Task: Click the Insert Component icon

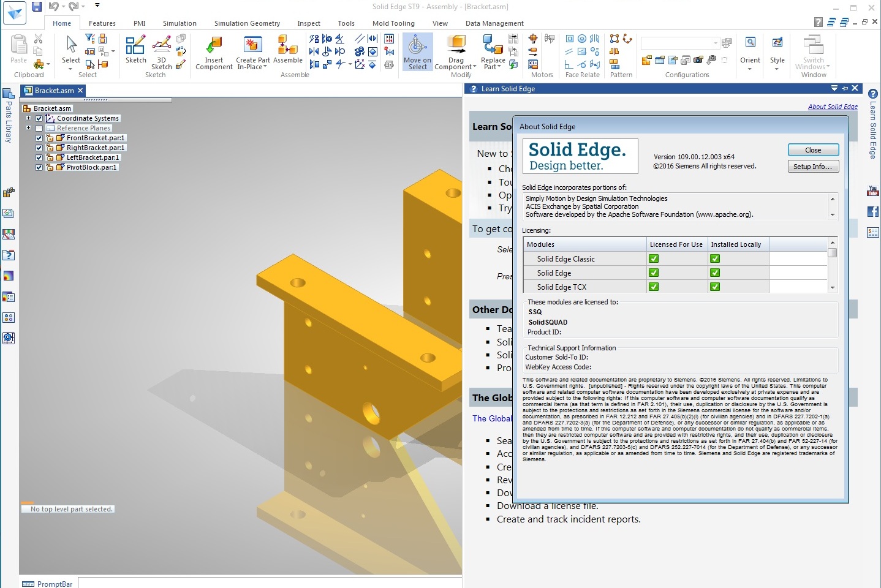Action: click(x=214, y=45)
